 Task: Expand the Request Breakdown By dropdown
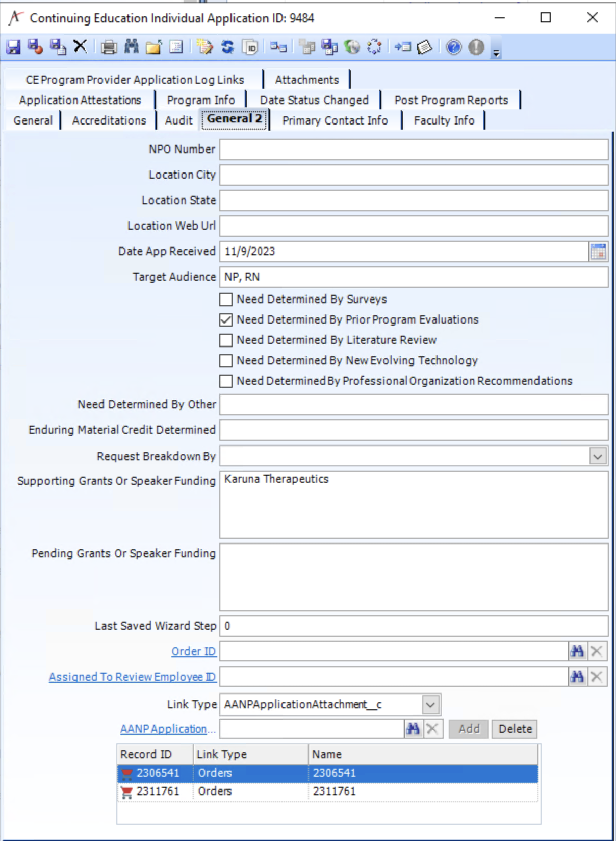point(598,456)
